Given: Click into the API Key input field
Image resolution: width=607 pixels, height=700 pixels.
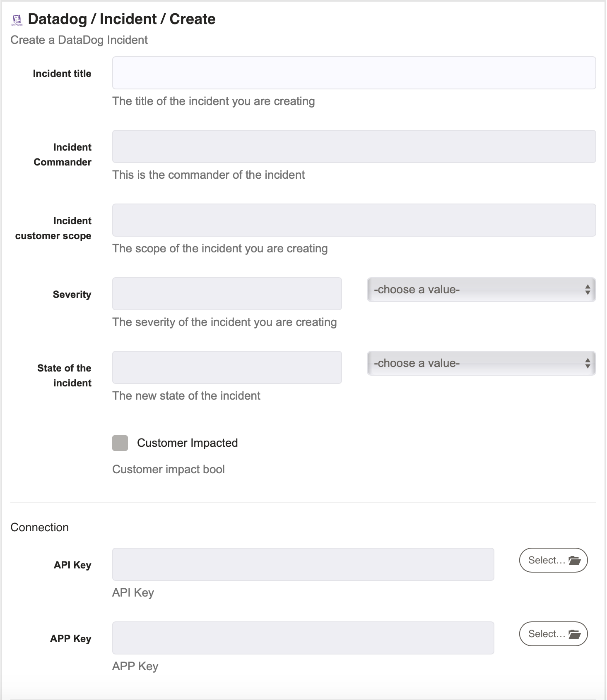Looking at the screenshot, I should [303, 564].
